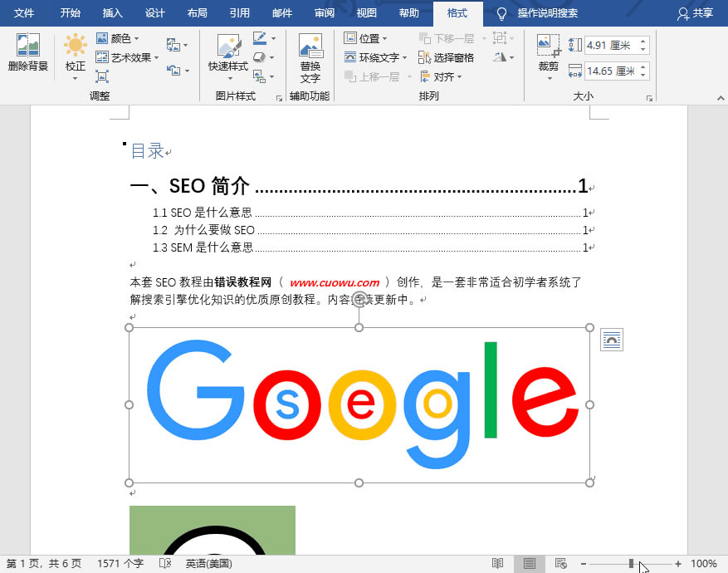Switch to Web Layout view
This screenshot has width=728, height=573.
tap(561, 563)
